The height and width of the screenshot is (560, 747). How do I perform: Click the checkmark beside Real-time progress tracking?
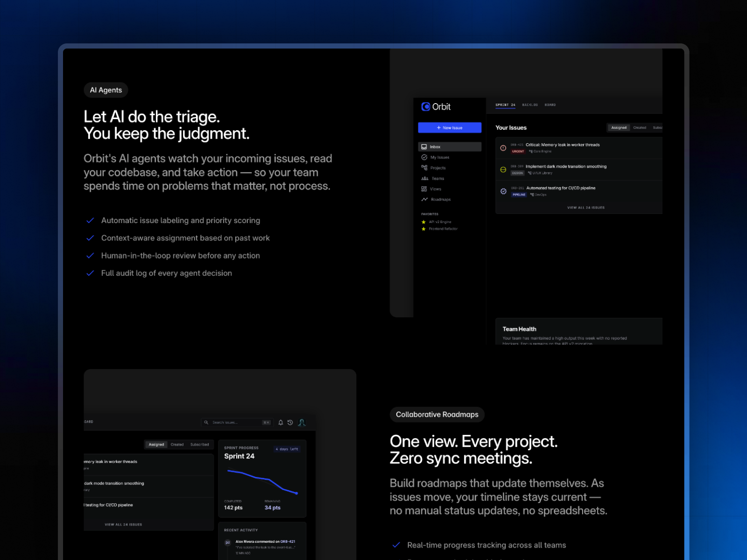396,545
